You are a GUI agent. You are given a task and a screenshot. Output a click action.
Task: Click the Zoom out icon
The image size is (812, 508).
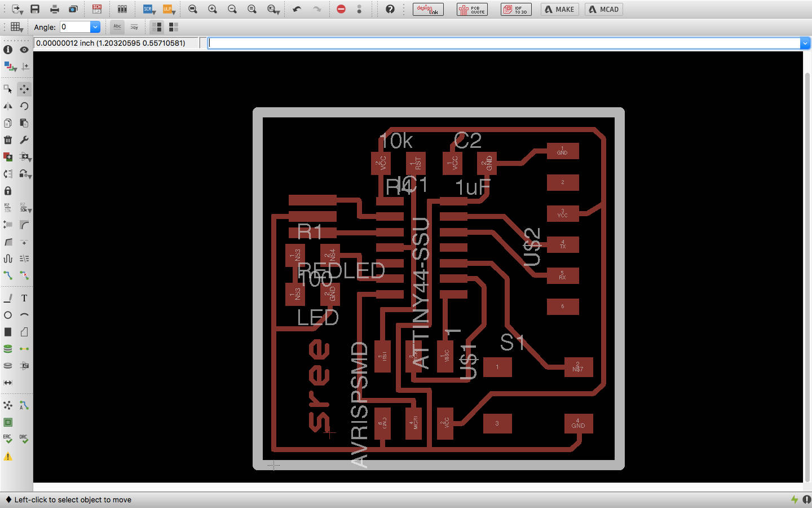point(232,9)
